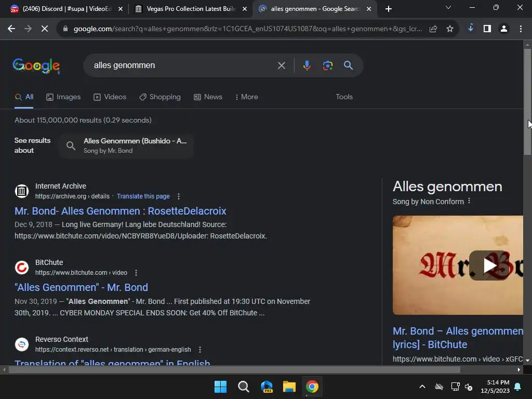Screen dimensions: 532x399
Task: Open Chrome profile avatar menu
Action: (x=504, y=29)
